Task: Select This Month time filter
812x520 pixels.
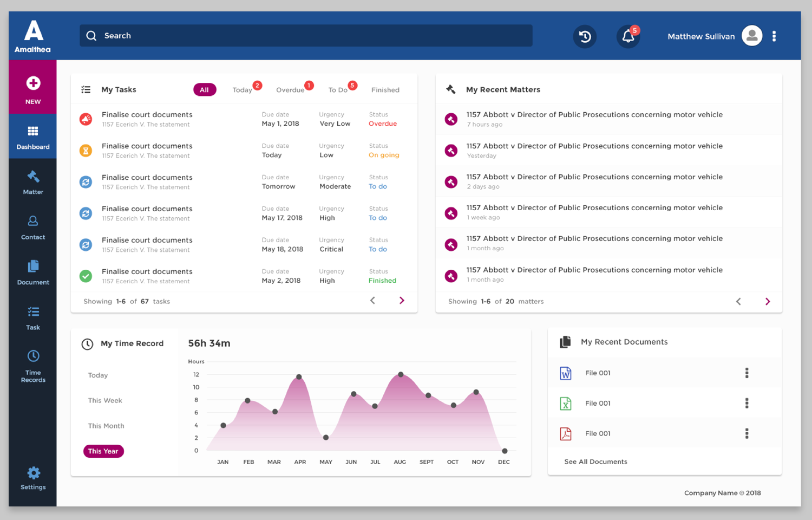Action: pyautogui.click(x=106, y=426)
